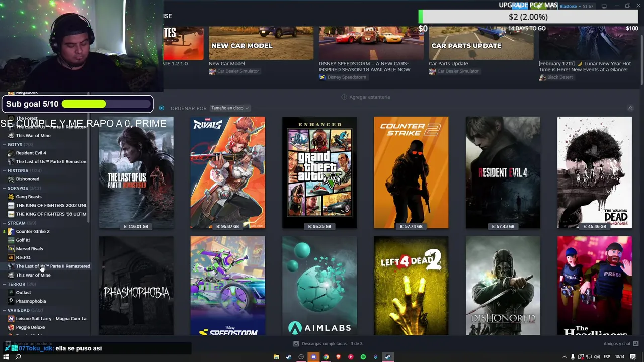Click the Peggle Deluxe sidebar icon
This screenshot has height=362, width=644.
11,327
